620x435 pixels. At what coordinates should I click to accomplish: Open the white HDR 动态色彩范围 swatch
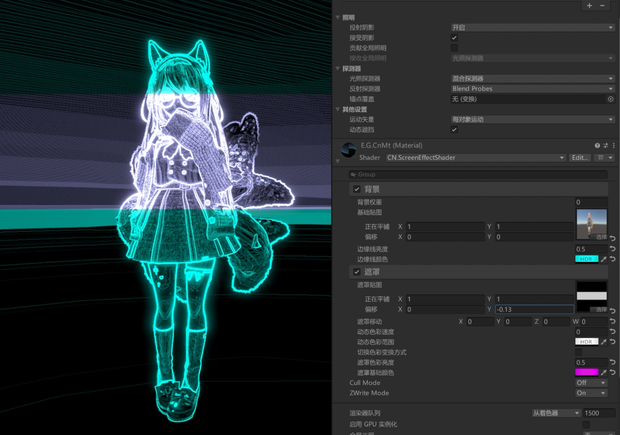click(x=586, y=342)
